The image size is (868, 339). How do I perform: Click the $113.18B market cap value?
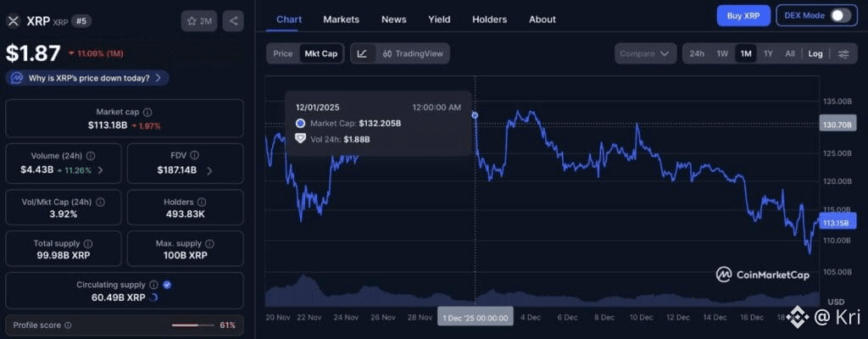pos(108,125)
